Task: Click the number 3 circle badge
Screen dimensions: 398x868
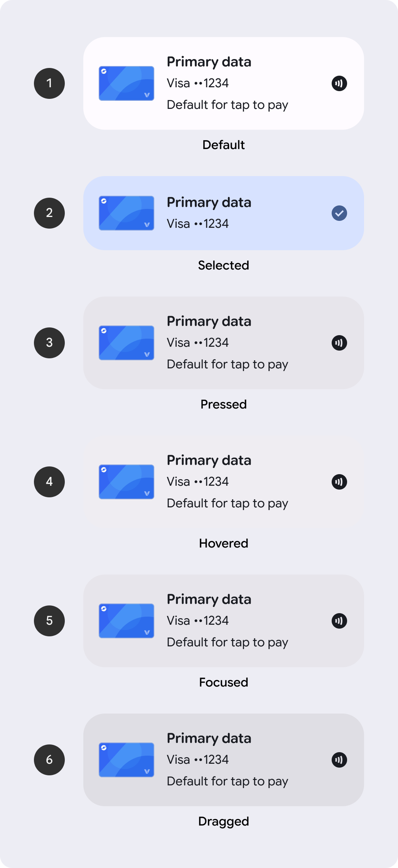Action: 49,343
